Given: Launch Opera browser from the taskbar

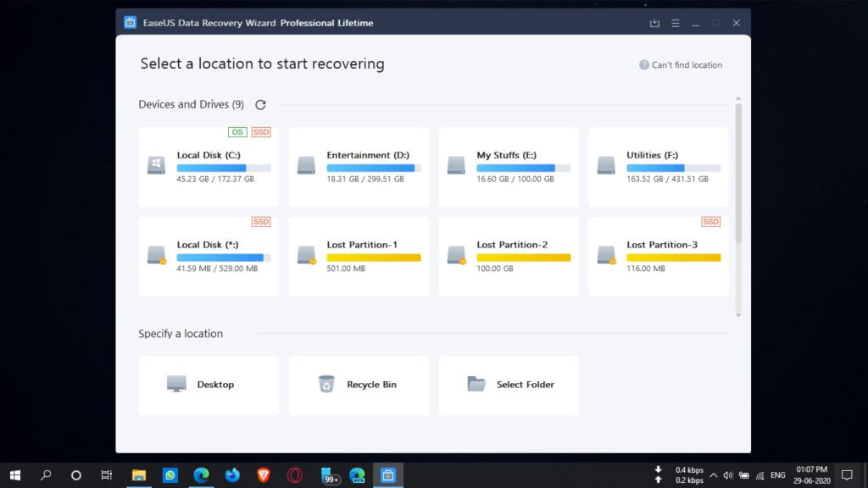Looking at the screenshot, I should [x=294, y=475].
